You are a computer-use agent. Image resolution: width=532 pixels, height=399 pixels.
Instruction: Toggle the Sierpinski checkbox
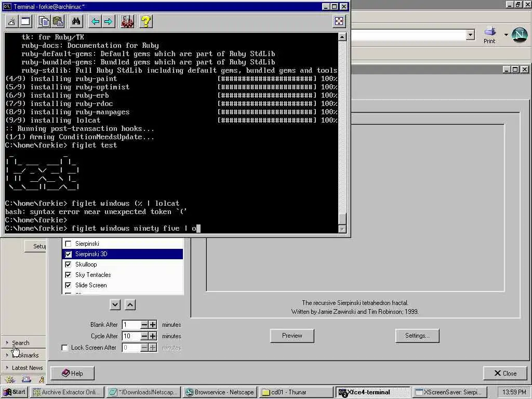click(x=68, y=244)
